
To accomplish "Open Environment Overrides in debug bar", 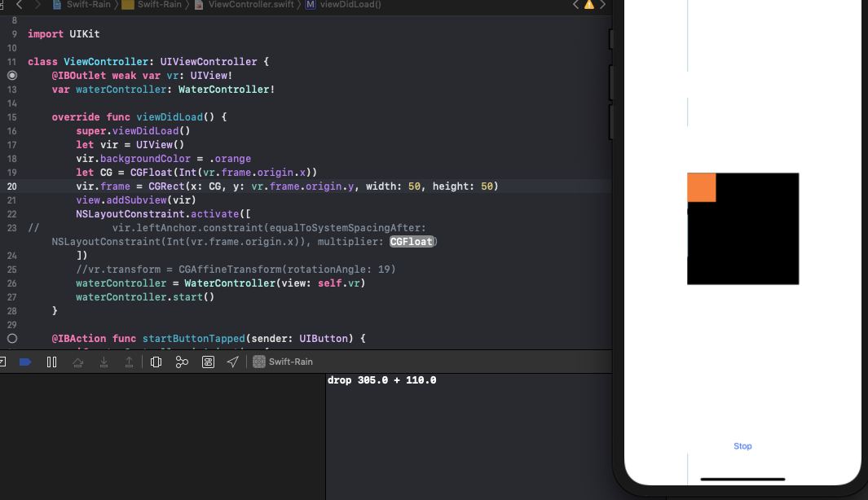I will [208, 362].
